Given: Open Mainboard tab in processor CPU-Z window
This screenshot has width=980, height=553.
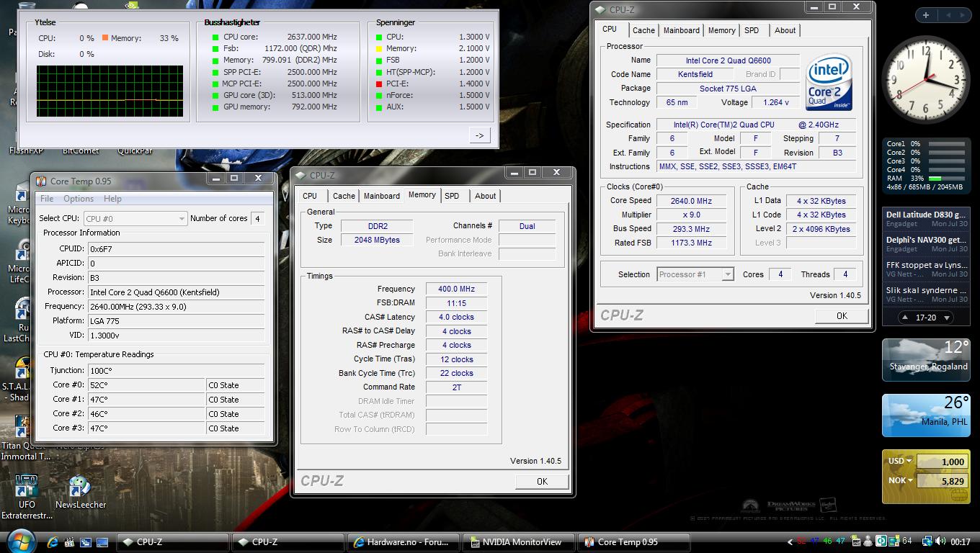Looking at the screenshot, I should click(681, 30).
